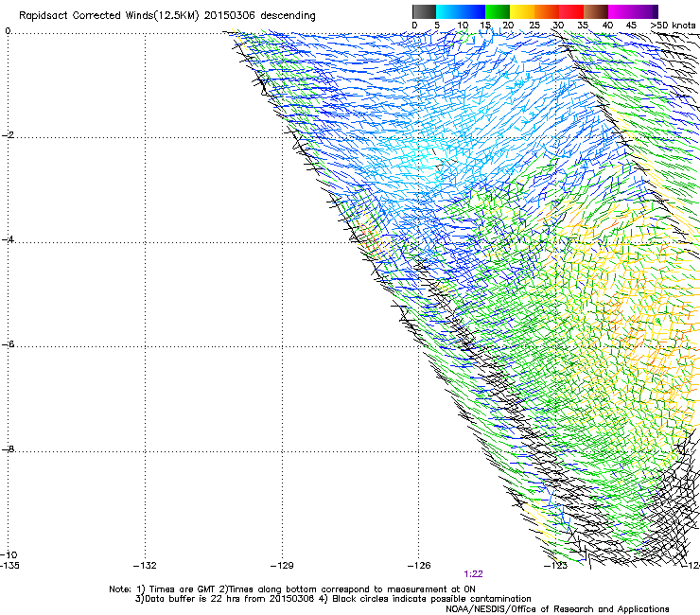Click the longitude label '-126'
The height and width of the screenshot is (615, 700).
[x=419, y=566]
